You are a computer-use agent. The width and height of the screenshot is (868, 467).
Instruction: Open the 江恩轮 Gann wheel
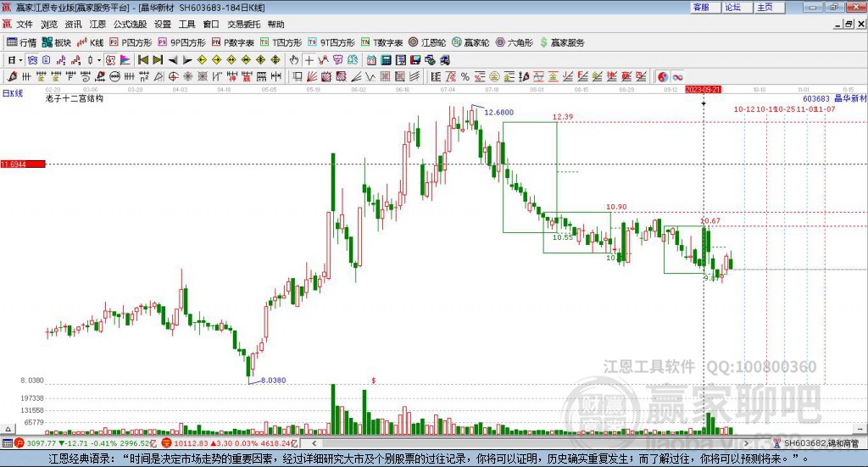427,42
